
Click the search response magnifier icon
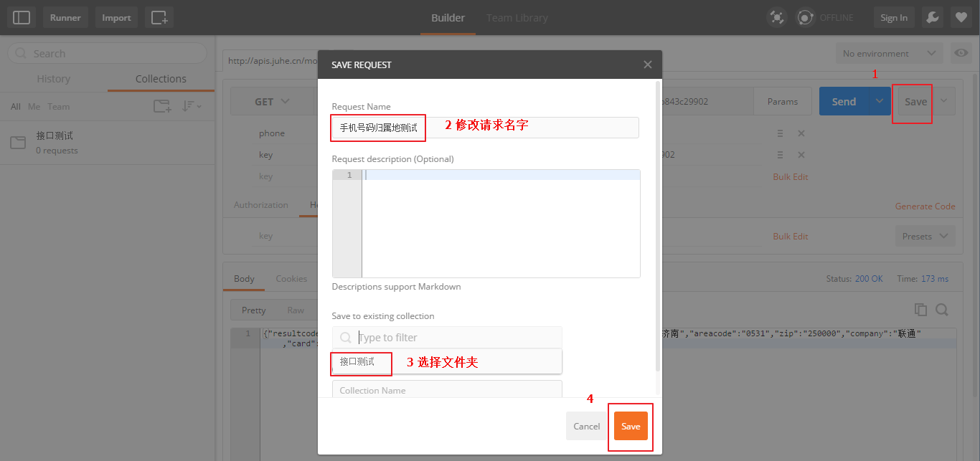click(x=942, y=310)
